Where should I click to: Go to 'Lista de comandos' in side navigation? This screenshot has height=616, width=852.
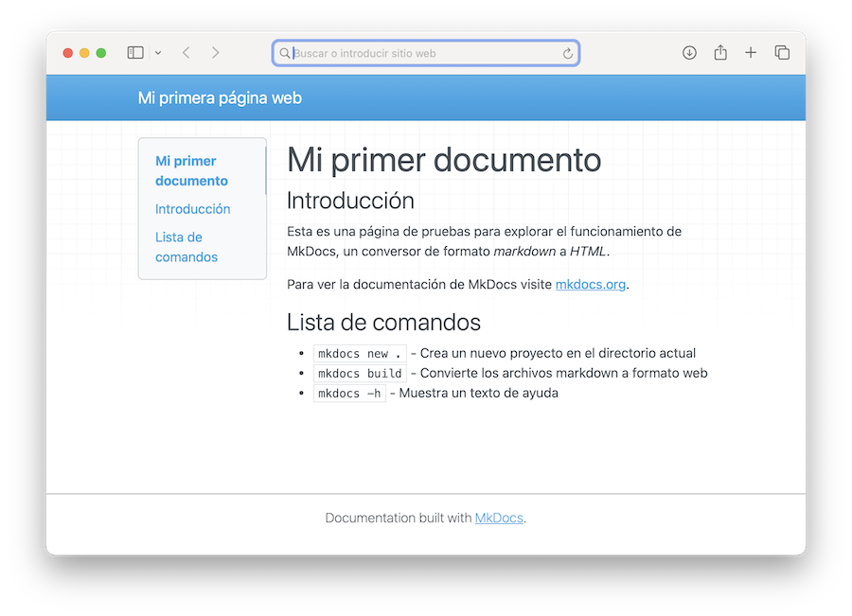[x=186, y=247]
